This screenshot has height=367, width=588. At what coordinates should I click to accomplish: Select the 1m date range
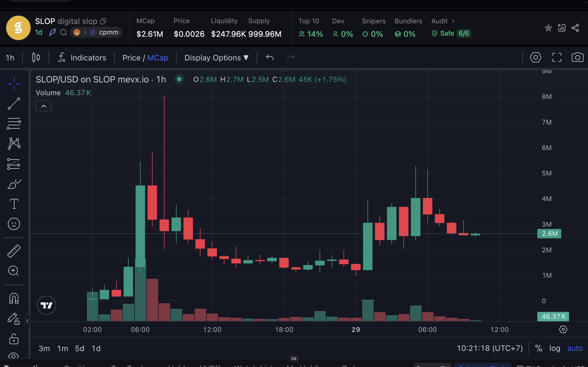pos(63,348)
